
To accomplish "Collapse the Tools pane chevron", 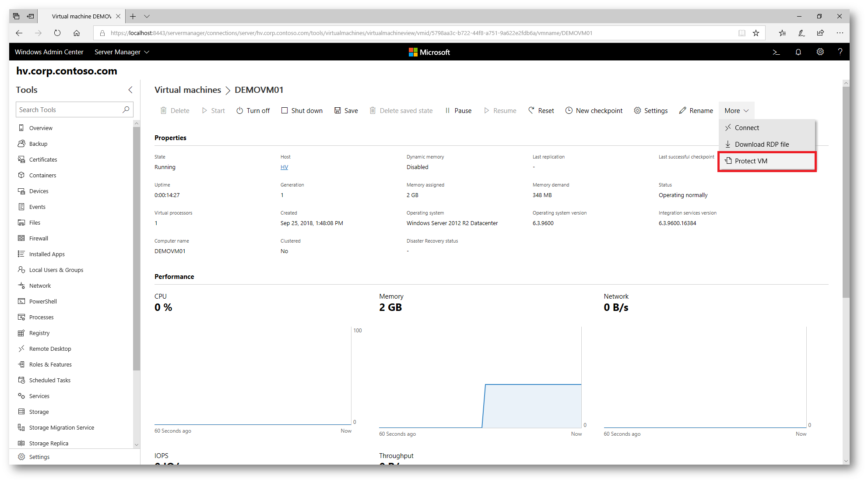I will click(x=130, y=90).
